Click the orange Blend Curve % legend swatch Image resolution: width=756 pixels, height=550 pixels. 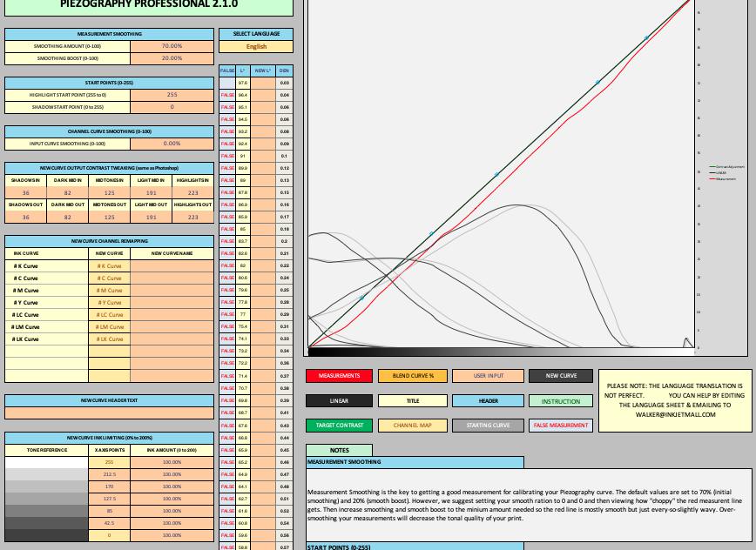pyautogui.click(x=412, y=376)
